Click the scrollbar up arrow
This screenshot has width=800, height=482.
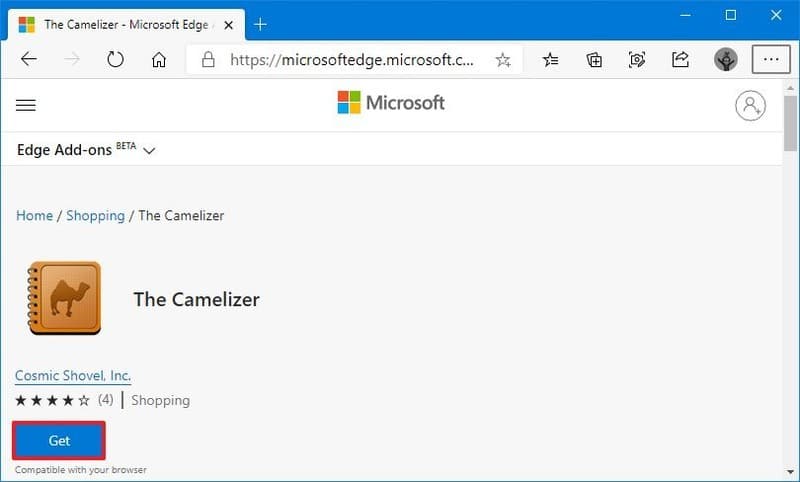(x=790, y=88)
